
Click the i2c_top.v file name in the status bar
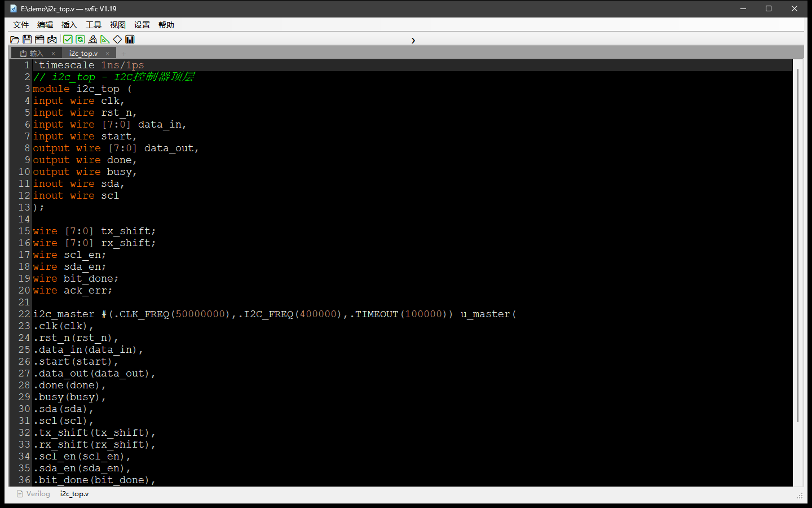coord(74,494)
